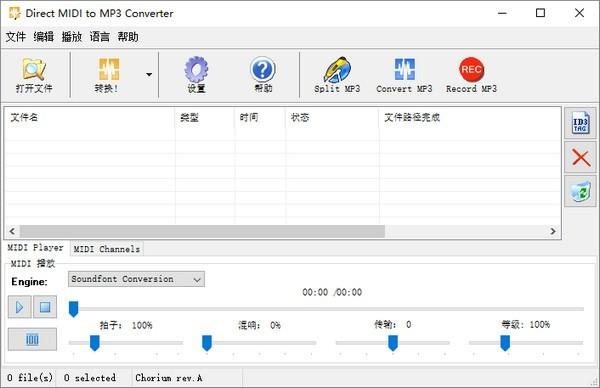Click the horizontal scrollbar thumb of file list

tap(202, 231)
